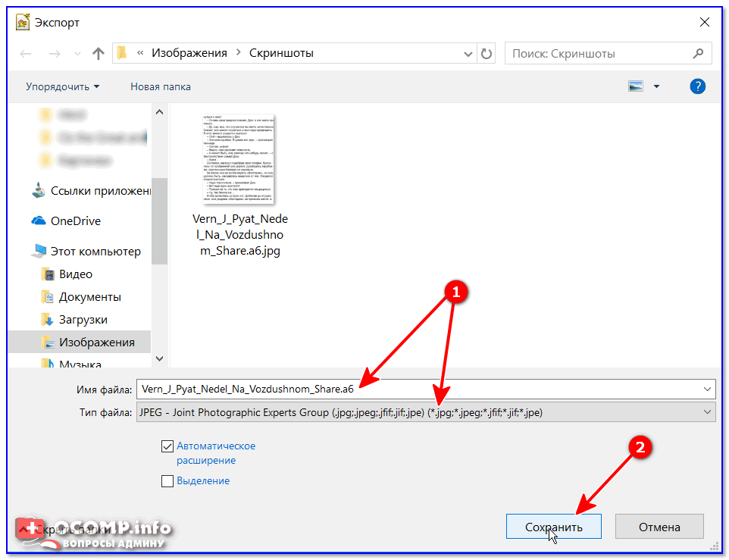Close the Экспорт dialog
This screenshot has height=560, width=729.
(704, 22)
